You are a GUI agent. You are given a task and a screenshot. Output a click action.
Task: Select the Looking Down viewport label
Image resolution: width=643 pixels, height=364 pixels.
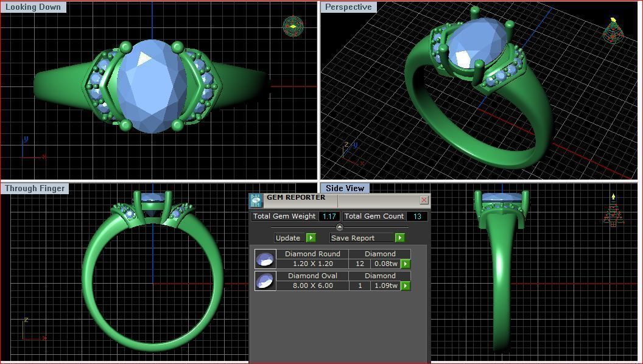pyautogui.click(x=33, y=7)
